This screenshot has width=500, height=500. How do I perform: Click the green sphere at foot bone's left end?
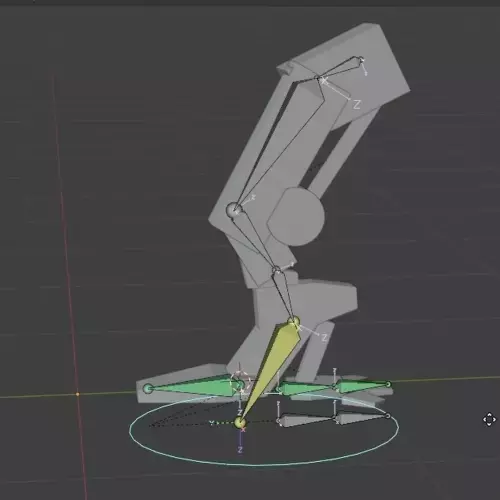148,388
